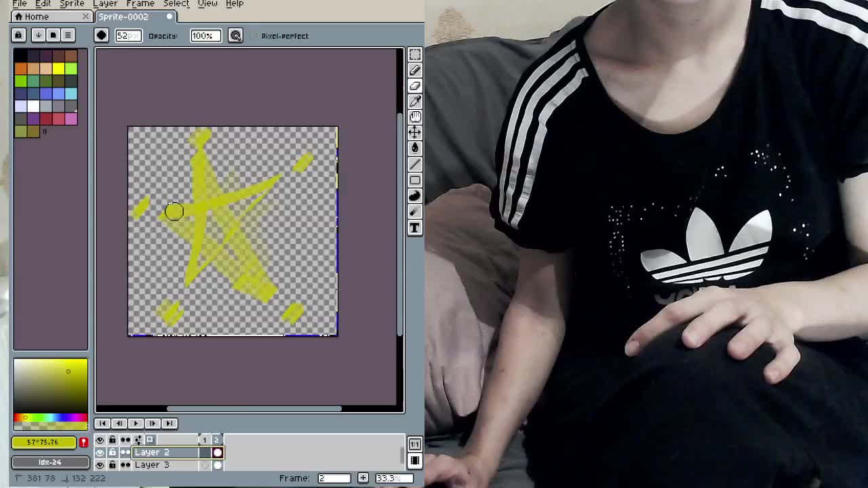The height and width of the screenshot is (488, 868).
Task: Open the palette sorting dropdown
Action: click(39, 35)
